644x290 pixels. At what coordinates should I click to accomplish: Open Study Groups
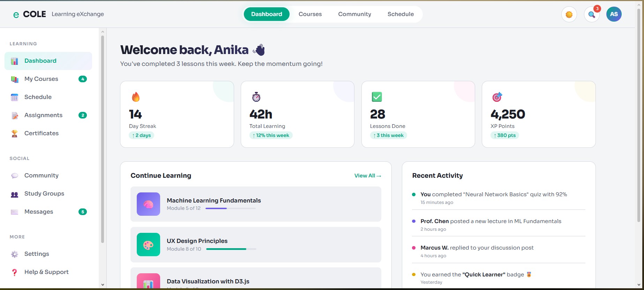(48, 194)
